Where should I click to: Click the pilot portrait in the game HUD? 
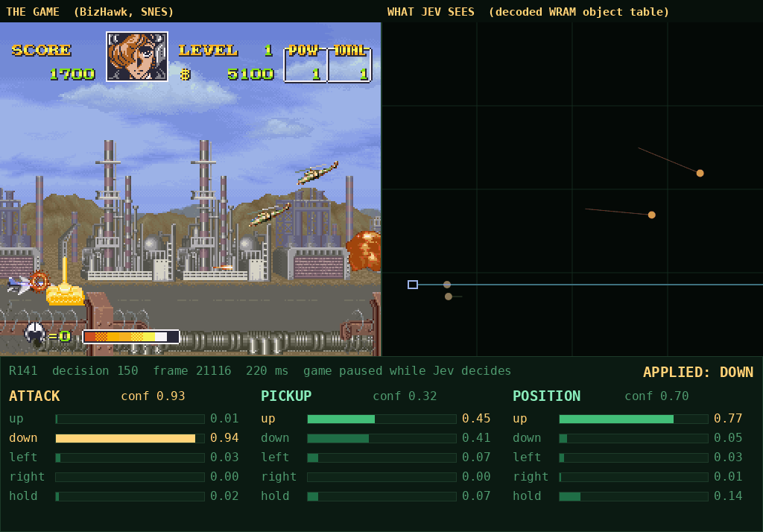click(x=137, y=57)
